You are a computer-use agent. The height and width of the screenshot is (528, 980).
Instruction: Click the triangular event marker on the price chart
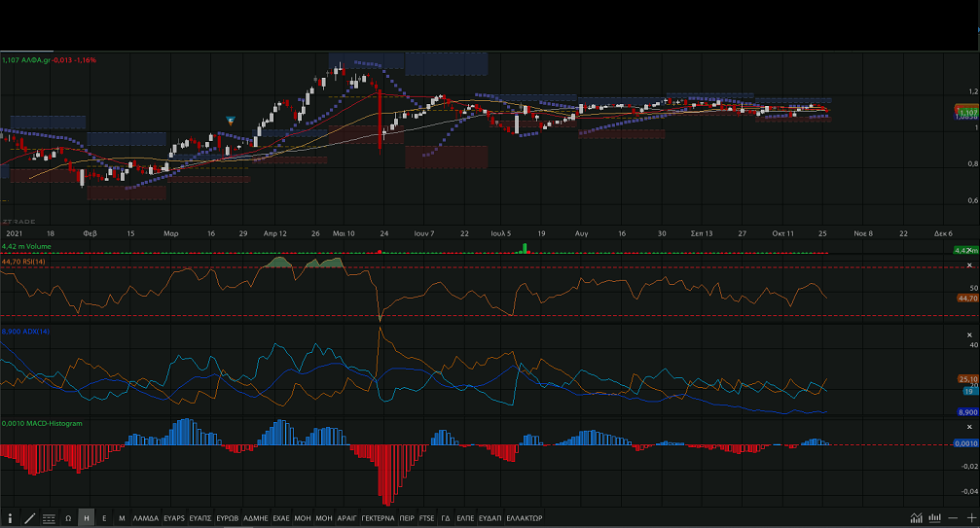(x=231, y=120)
